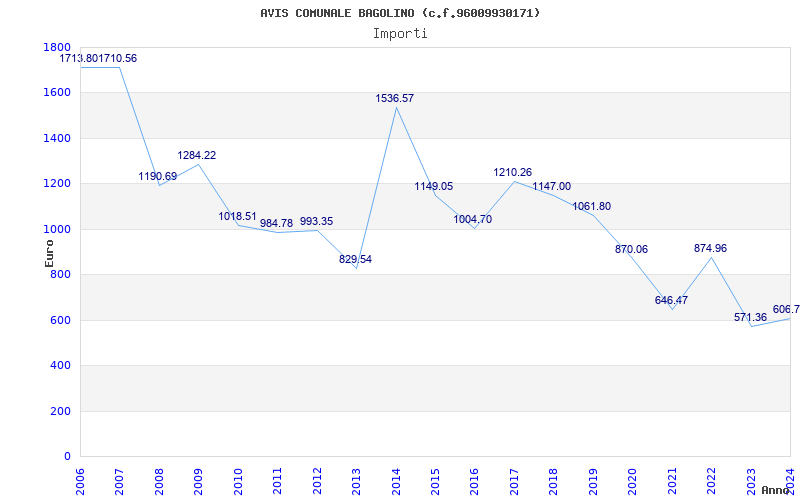
Task: Click the Importi subtitle
Action: [x=400, y=34]
